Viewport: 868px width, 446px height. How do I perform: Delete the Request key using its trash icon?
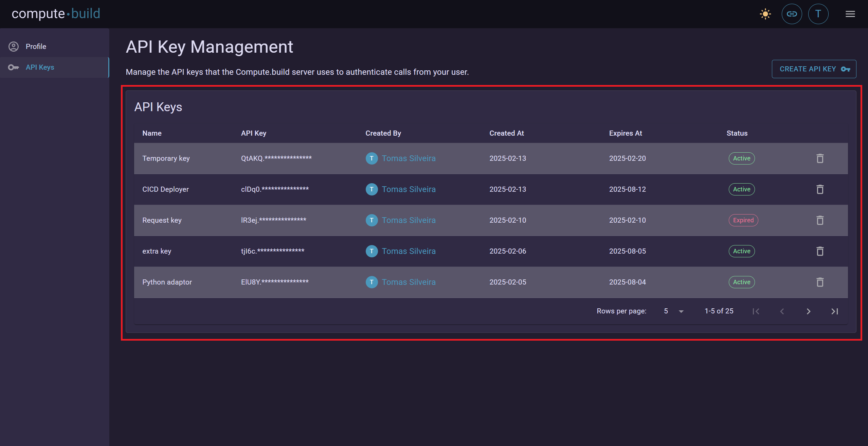pyautogui.click(x=820, y=220)
